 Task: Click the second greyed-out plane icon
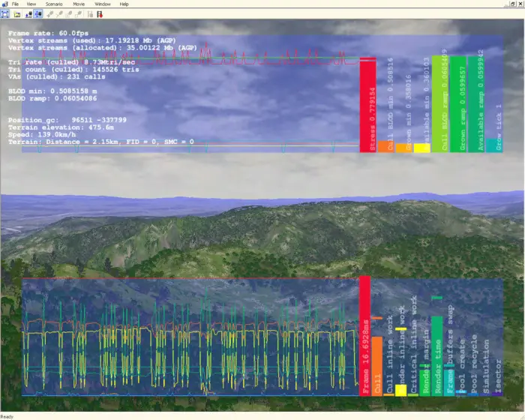(x=59, y=14)
